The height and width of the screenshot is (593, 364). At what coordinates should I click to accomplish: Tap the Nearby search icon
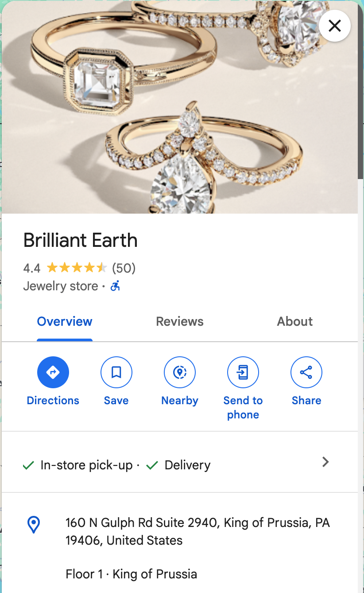click(x=180, y=372)
